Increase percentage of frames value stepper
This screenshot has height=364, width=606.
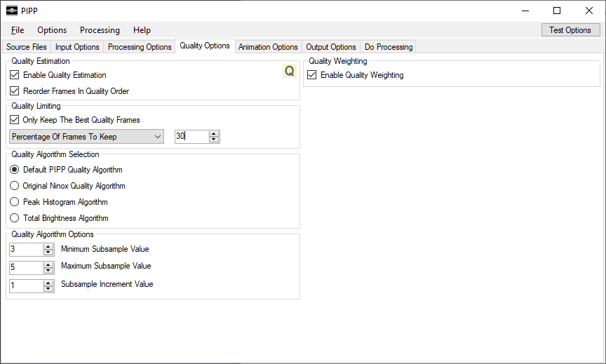214,134
